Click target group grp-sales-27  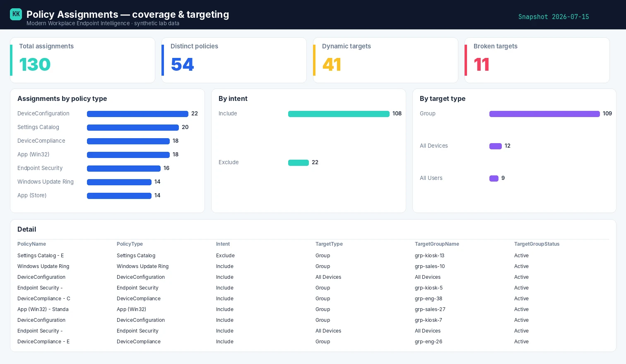(430, 309)
